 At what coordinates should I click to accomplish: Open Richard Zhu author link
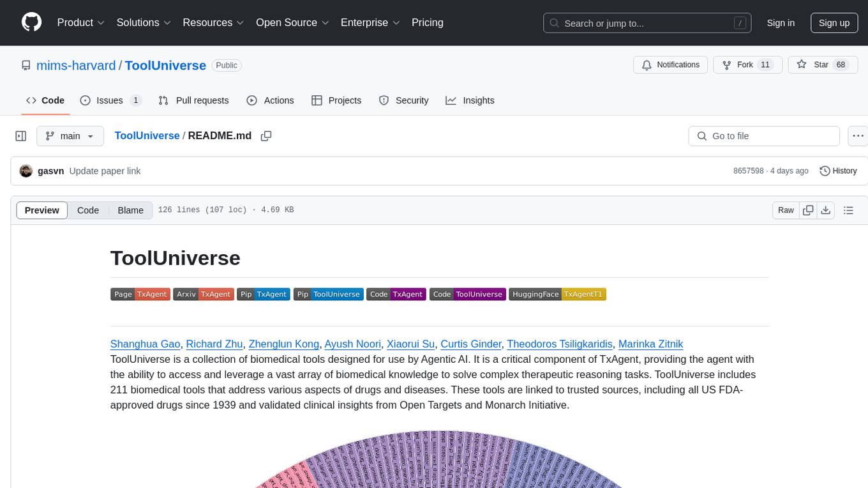click(214, 344)
